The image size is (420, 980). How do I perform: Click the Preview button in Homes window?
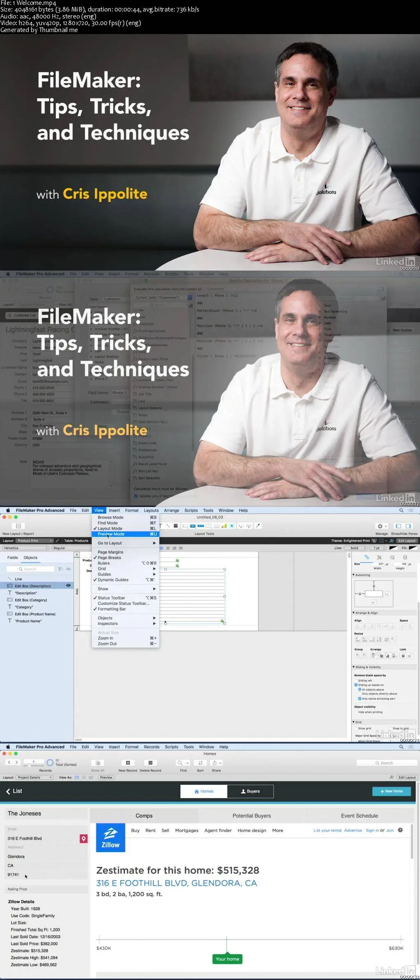tap(106, 777)
